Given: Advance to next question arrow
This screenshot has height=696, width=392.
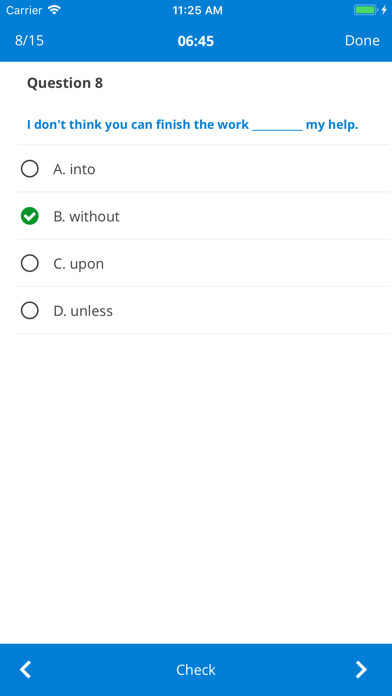Looking at the screenshot, I should tap(361, 669).
